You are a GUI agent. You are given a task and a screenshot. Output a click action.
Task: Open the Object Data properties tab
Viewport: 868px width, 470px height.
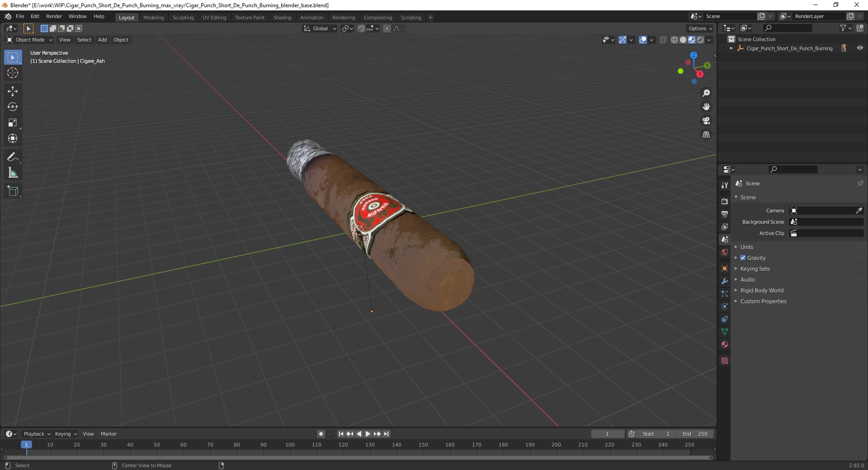(x=725, y=332)
